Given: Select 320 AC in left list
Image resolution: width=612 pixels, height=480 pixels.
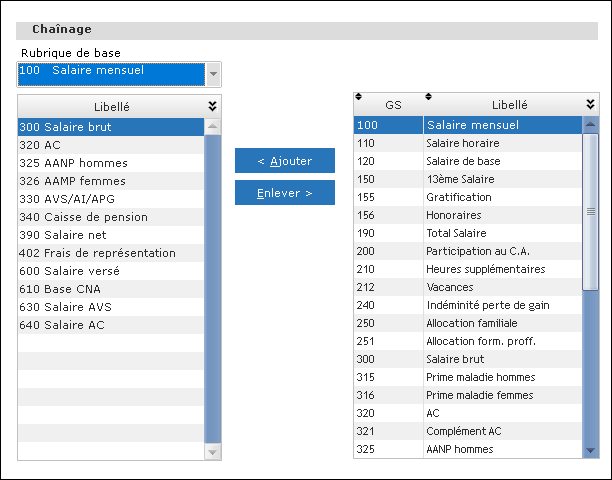Looking at the screenshot, I should point(110,145).
